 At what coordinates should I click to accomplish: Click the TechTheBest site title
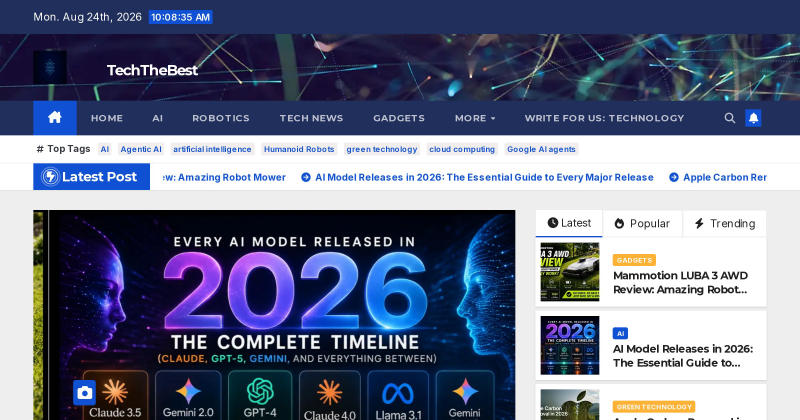pos(152,70)
